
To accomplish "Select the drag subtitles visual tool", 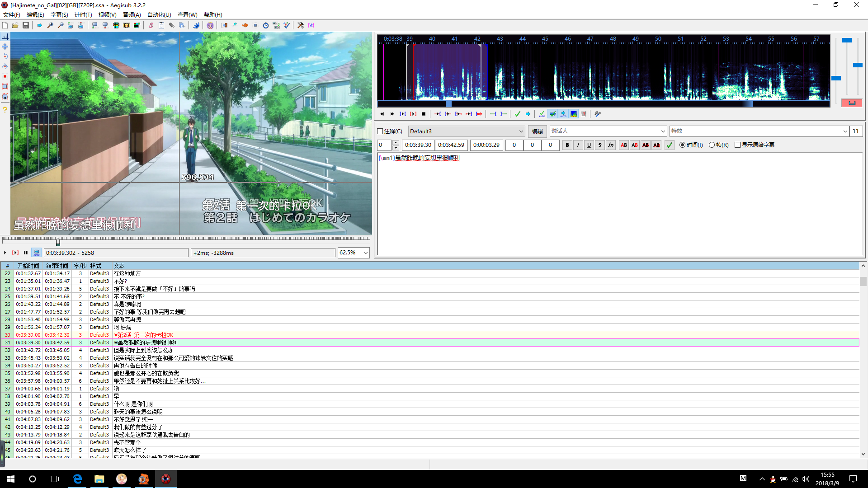I will click(x=5, y=47).
